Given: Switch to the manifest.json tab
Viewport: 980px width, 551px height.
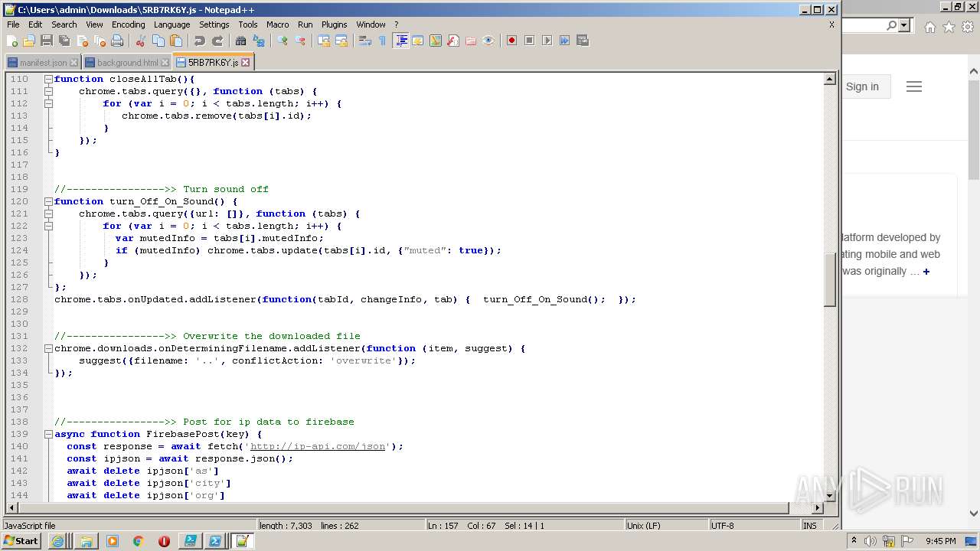Looking at the screenshot, I should [x=43, y=63].
